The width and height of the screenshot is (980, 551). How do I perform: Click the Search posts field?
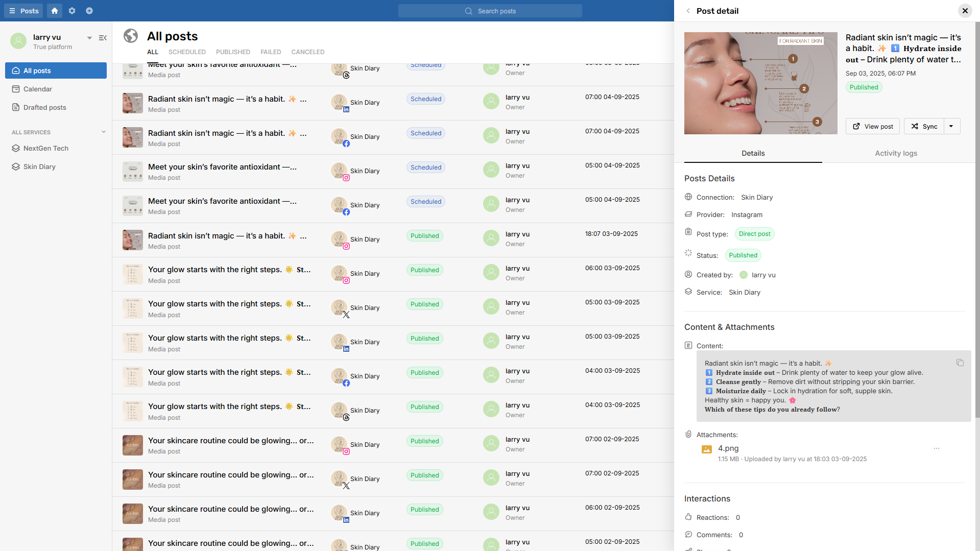coord(490,11)
